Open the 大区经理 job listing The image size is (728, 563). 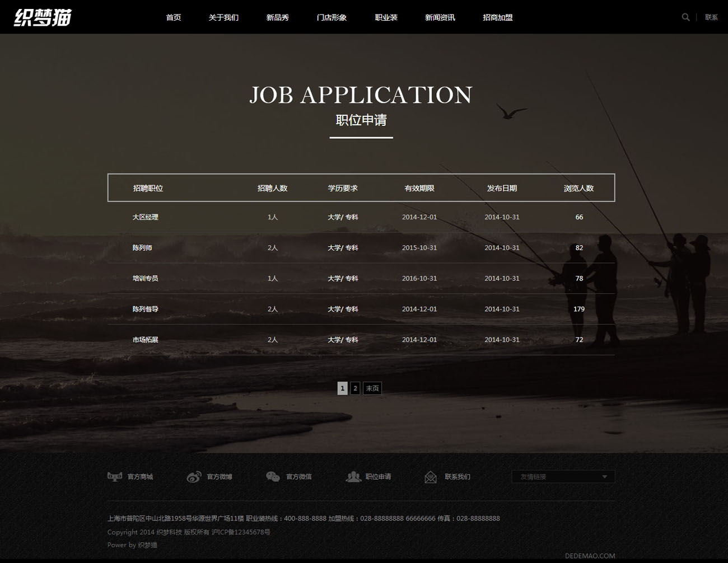(x=146, y=217)
